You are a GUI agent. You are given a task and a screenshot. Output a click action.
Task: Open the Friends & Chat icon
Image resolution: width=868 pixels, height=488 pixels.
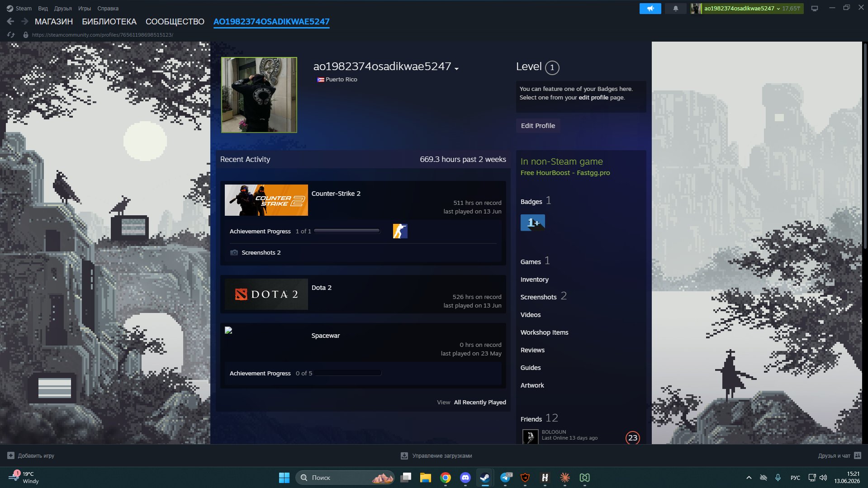[858, 455]
